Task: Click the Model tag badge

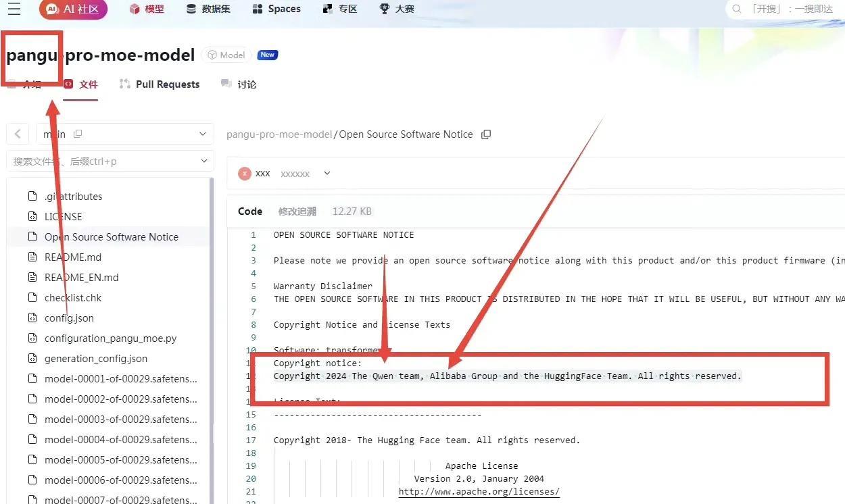Action: (227, 55)
